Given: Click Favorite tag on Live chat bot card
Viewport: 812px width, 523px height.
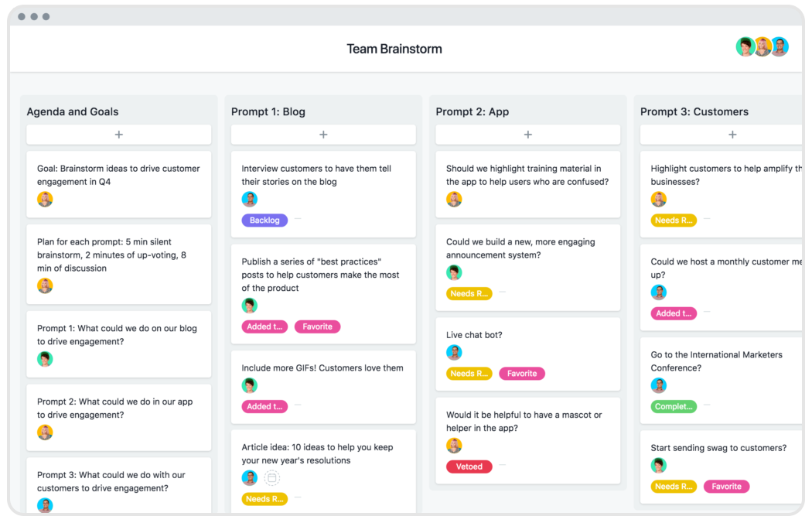Looking at the screenshot, I should pyautogui.click(x=522, y=374).
